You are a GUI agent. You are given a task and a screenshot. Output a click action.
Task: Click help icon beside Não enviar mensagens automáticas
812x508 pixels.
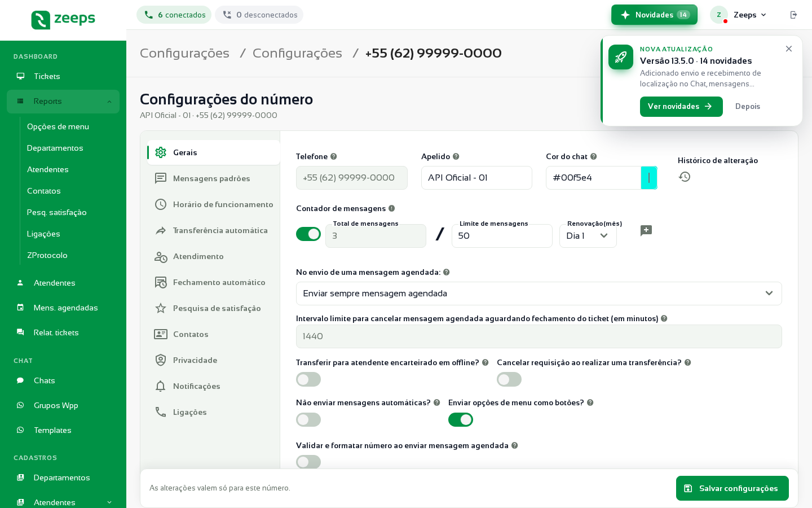click(436, 402)
